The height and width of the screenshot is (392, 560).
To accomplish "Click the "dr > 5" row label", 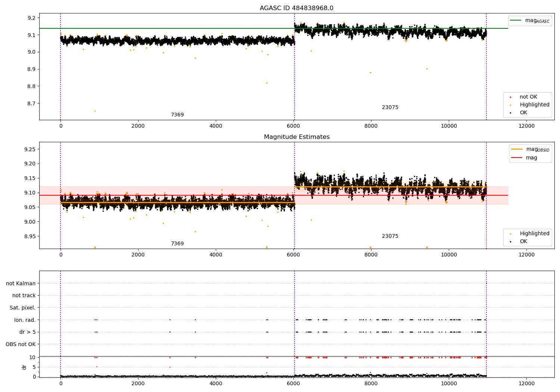I will click(28, 332).
